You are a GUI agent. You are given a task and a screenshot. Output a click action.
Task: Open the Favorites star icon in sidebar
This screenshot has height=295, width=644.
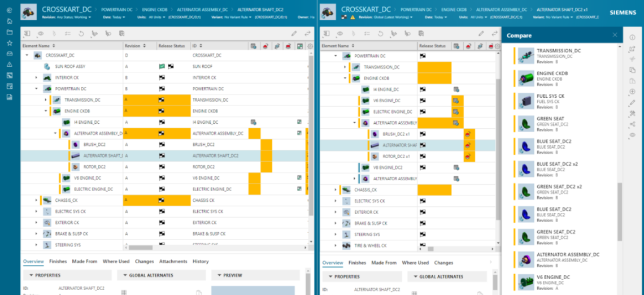point(10,42)
